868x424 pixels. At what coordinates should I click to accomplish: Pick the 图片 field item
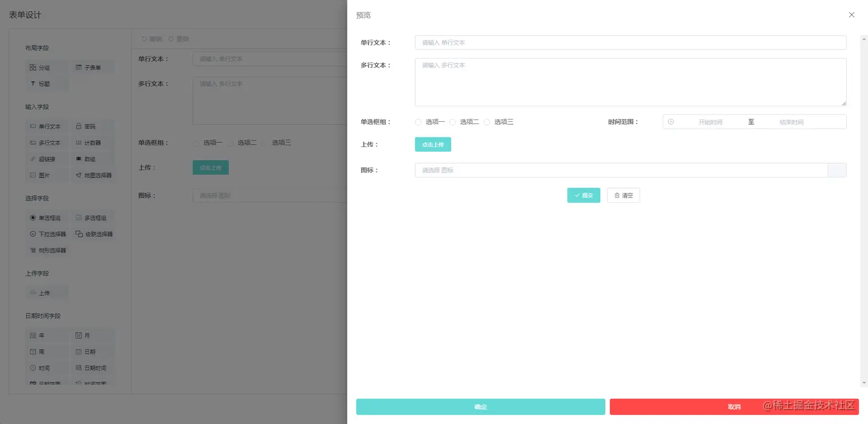coord(46,175)
